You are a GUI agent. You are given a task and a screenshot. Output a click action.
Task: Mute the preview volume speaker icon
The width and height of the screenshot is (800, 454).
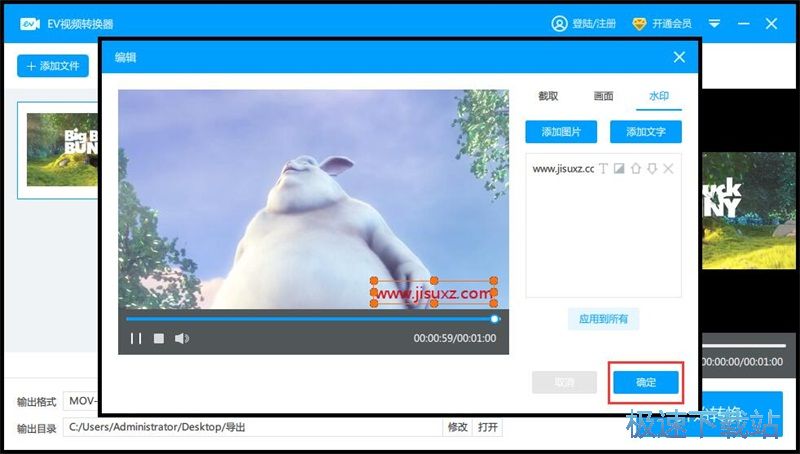[182, 338]
